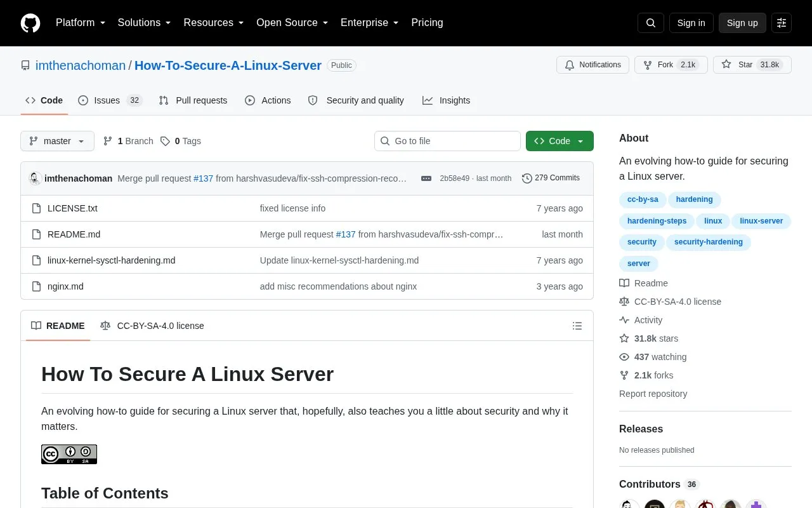Expand the Open Source menu
Screen dimensions: 812x508
click(x=292, y=23)
